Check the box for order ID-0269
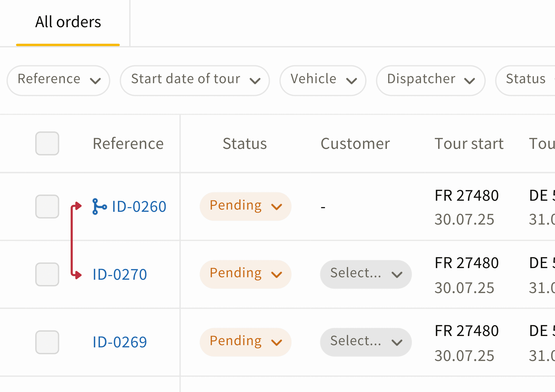This screenshot has height=392, width=555. point(47,342)
